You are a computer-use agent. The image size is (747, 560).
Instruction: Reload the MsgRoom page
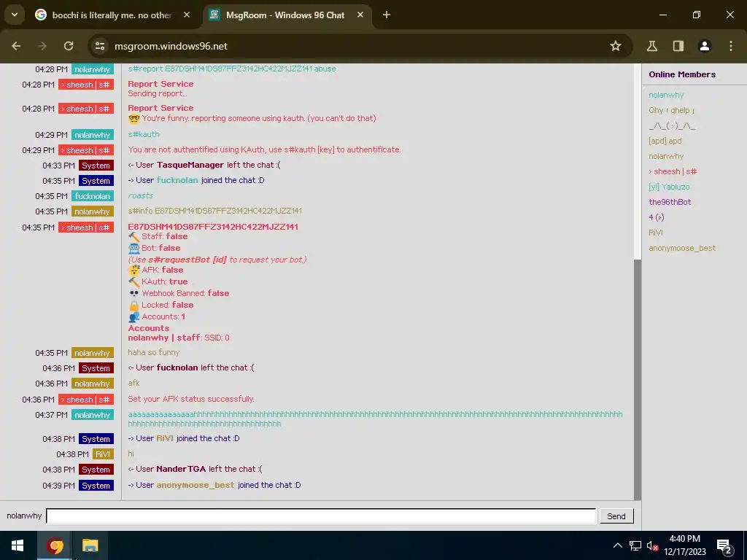[x=69, y=46]
